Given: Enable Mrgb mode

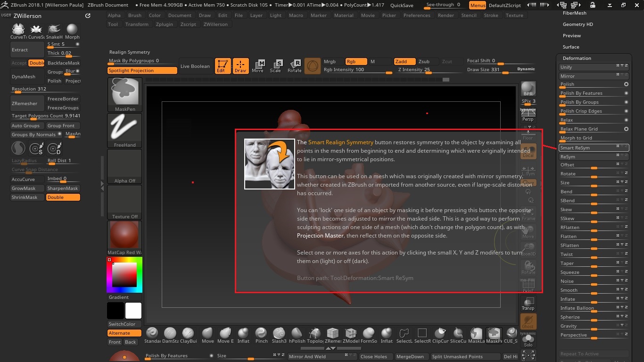Looking at the screenshot, I should pyautogui.click(x=333, y=61).
